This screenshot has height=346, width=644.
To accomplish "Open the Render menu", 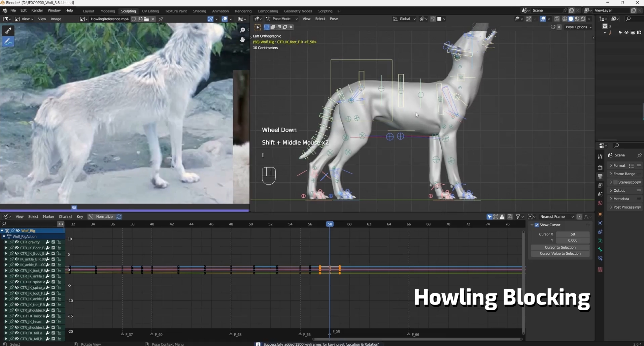I will [x=37, y=10].
